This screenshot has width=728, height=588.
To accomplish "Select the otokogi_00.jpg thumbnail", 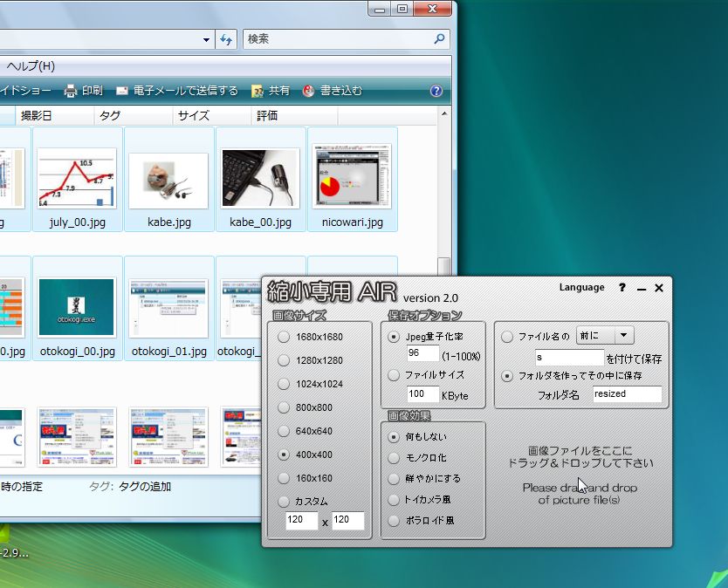I will (x=78, y=308).
